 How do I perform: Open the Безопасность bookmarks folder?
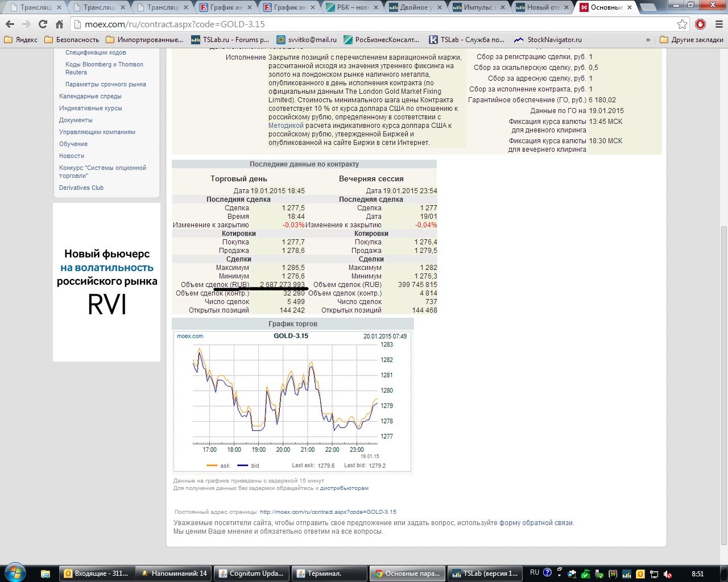[72, 40]
